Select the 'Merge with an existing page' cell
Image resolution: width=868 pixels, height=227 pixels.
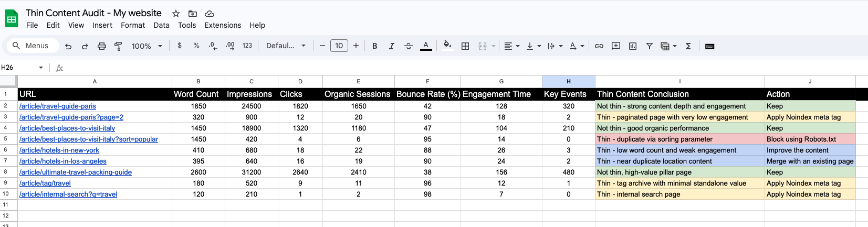(810, 161)
